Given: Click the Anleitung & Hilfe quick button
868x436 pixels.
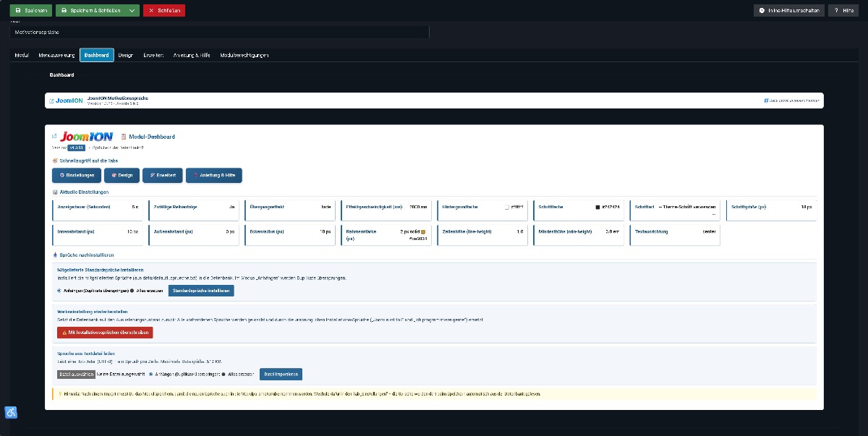Looking at the screenshot, I should (214, 175).
